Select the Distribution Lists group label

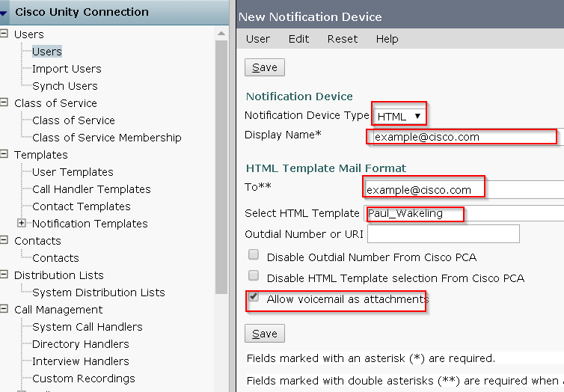pyautogui.click(x=59, y=275)
